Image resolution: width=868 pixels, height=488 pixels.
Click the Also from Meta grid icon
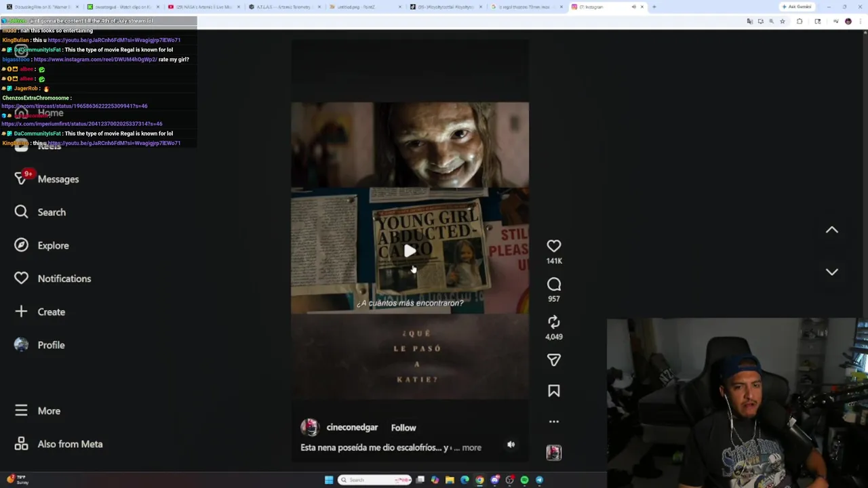(21, 444)
